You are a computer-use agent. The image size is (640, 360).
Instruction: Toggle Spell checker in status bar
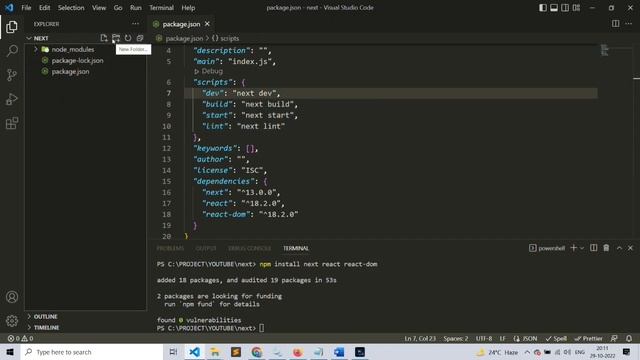556,338
